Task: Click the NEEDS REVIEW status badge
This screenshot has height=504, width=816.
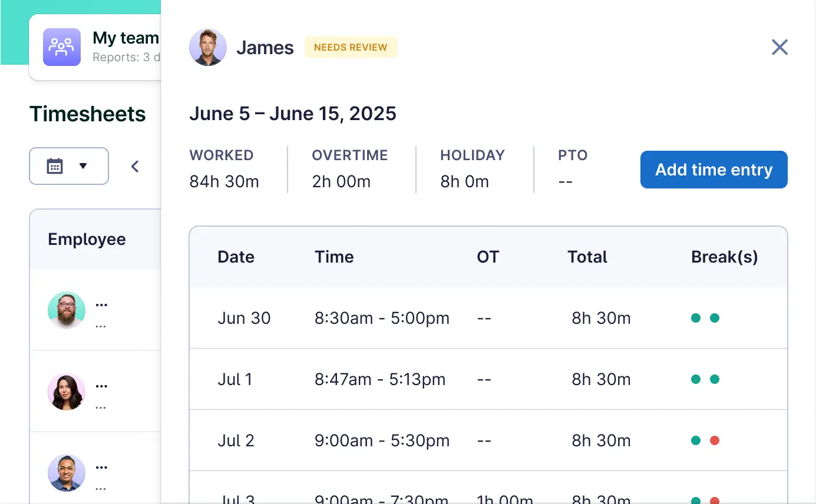Action: pos(351,47)
